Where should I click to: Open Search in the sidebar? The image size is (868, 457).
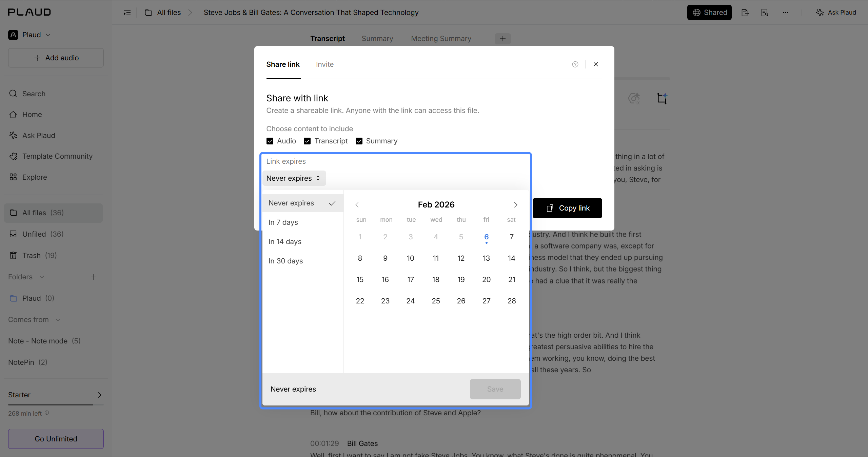(x=27, y=94)
